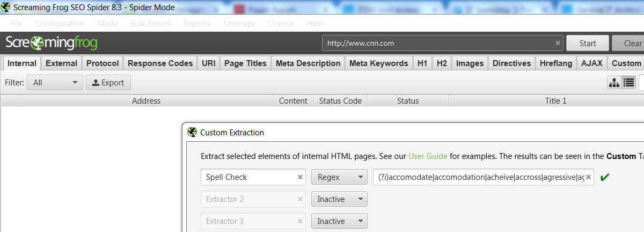
Task: Clear the Spell Check name with X icon
Action: [300, 177]
